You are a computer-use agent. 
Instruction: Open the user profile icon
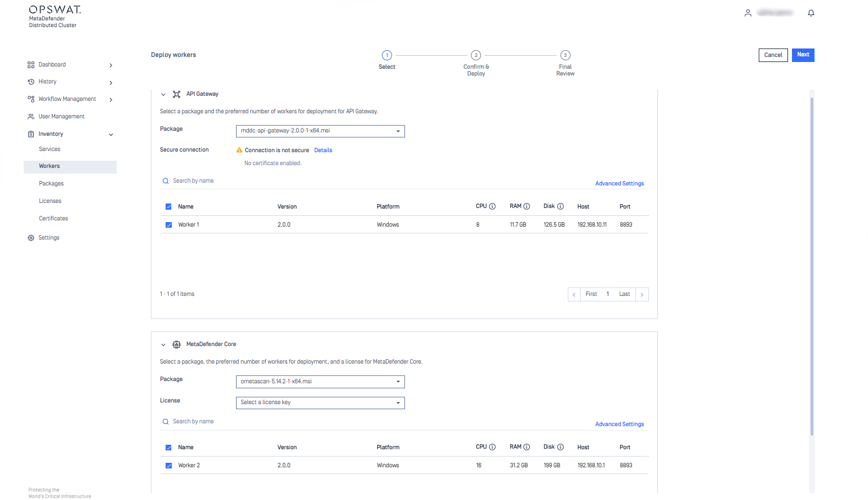point(748,13)
